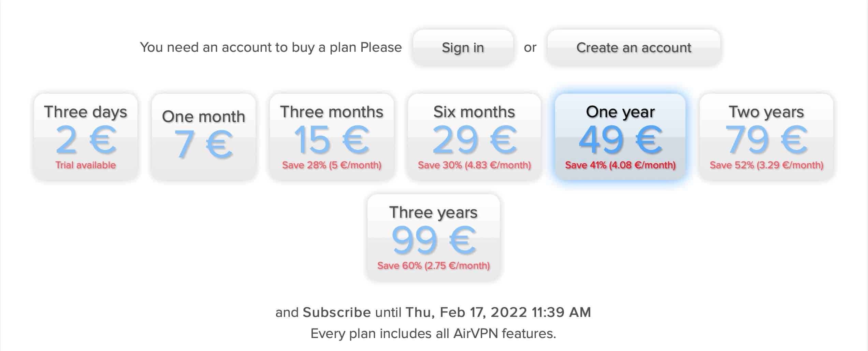Click the 79 € price
868x351 pixels.
tap(766, 140)
